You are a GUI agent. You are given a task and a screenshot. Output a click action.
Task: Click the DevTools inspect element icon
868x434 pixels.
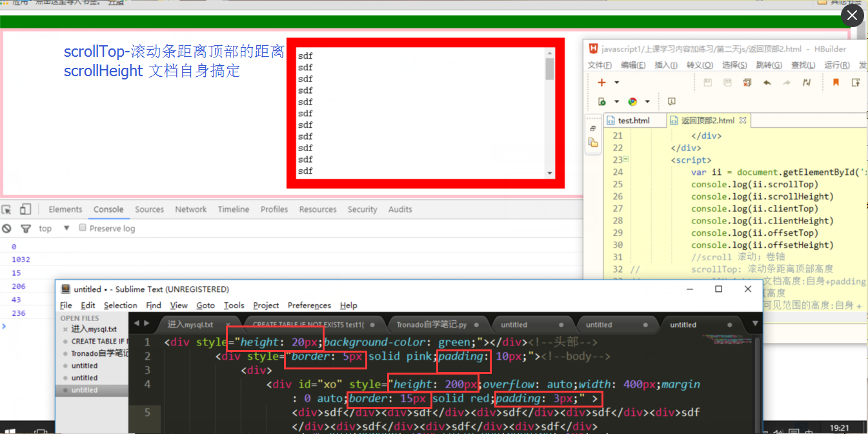[x=6, y=209]
